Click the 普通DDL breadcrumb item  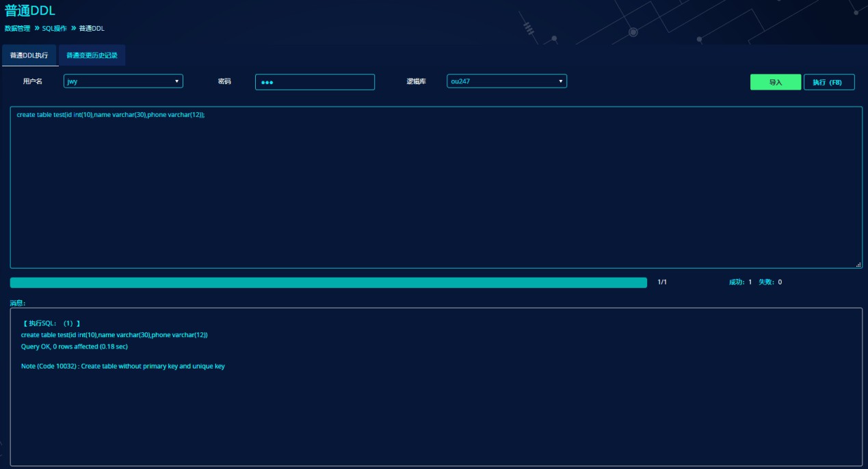click(x=92, y=29)
